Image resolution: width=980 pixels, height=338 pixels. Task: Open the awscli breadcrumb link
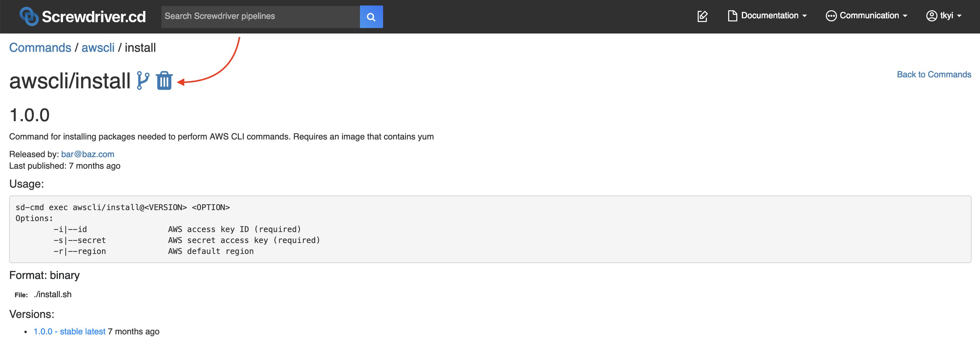point(98,48)
